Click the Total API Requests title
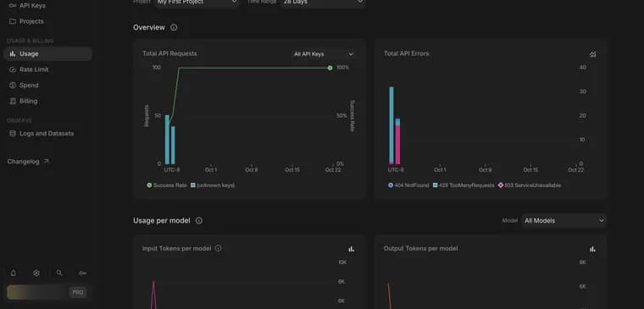This screenshot has width=644, height=309. point(169,53)
